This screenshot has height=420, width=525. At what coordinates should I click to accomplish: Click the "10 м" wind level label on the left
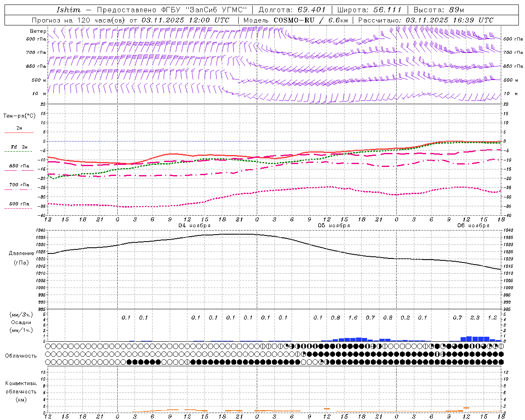click(39, 94)
